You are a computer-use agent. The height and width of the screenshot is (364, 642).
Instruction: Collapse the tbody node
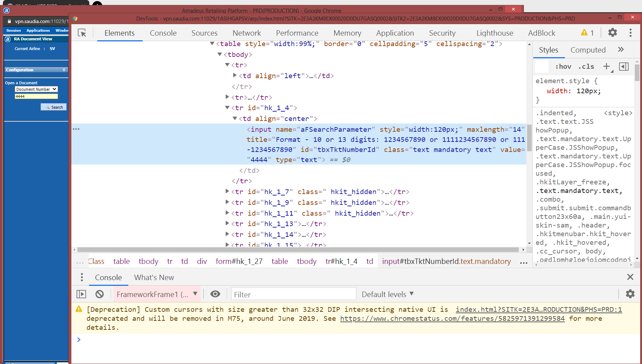click(220, 54)
